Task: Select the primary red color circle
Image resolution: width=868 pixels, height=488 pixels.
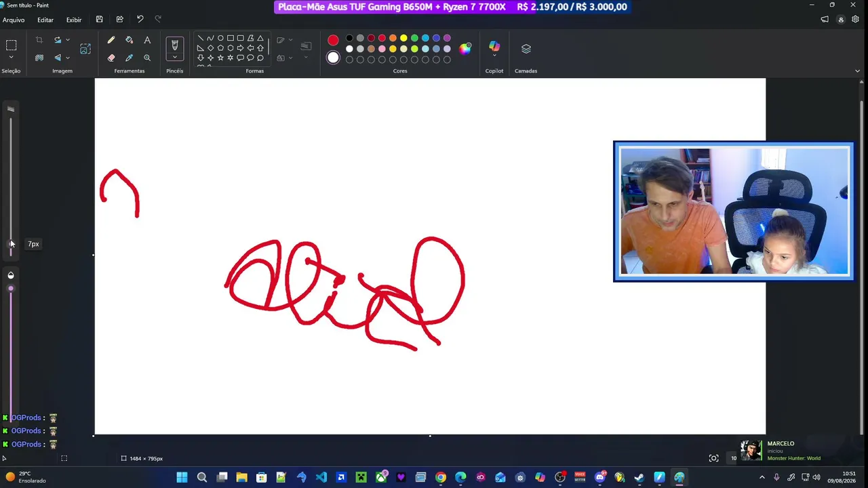Action: pyautogui.click(x=333, y=40)
